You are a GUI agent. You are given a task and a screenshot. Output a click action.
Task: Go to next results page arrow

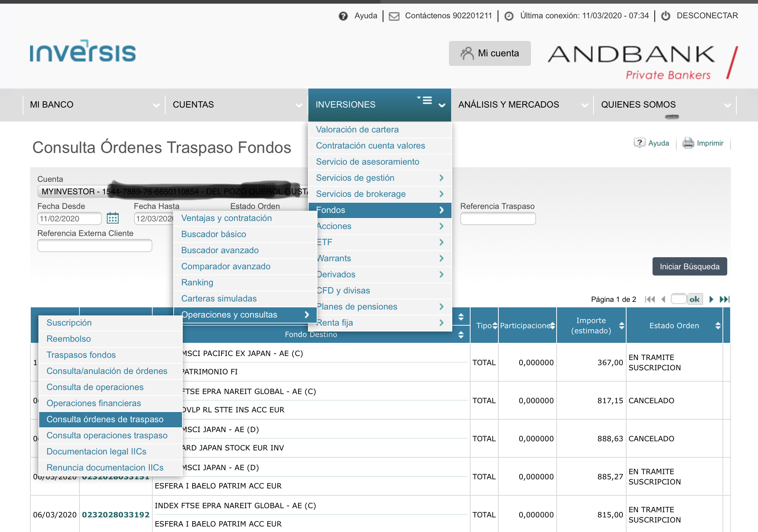[711, 299]
